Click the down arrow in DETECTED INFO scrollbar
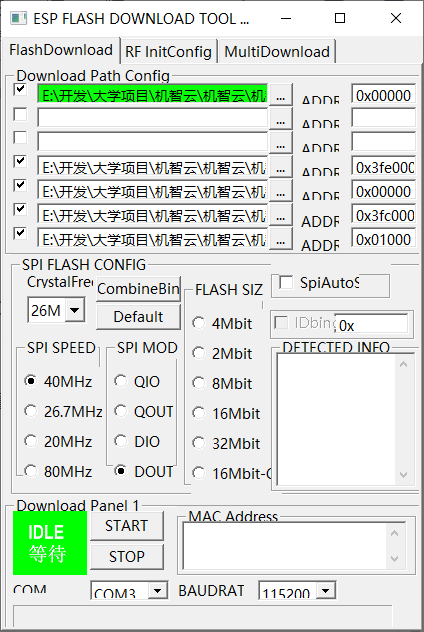This screenshot has width=424, height=632. [403, 475]
